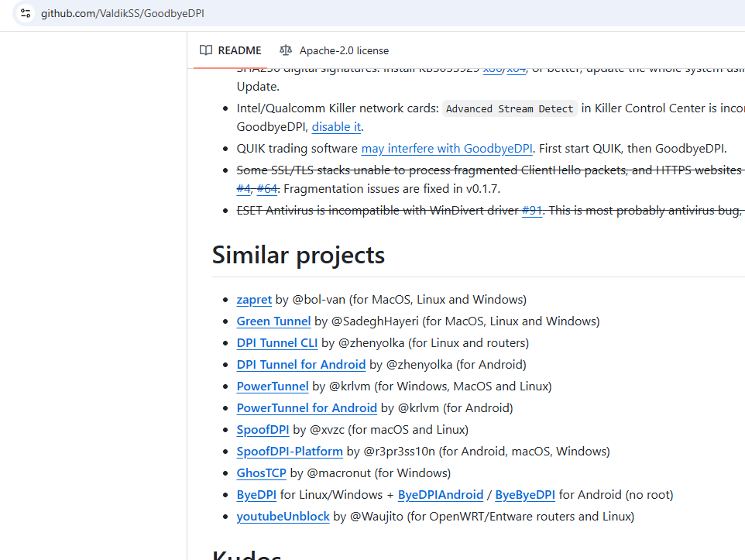
Task: Click '@macronut (for Windows)' text
Action: pyautogui.click(x=379, y=473)
